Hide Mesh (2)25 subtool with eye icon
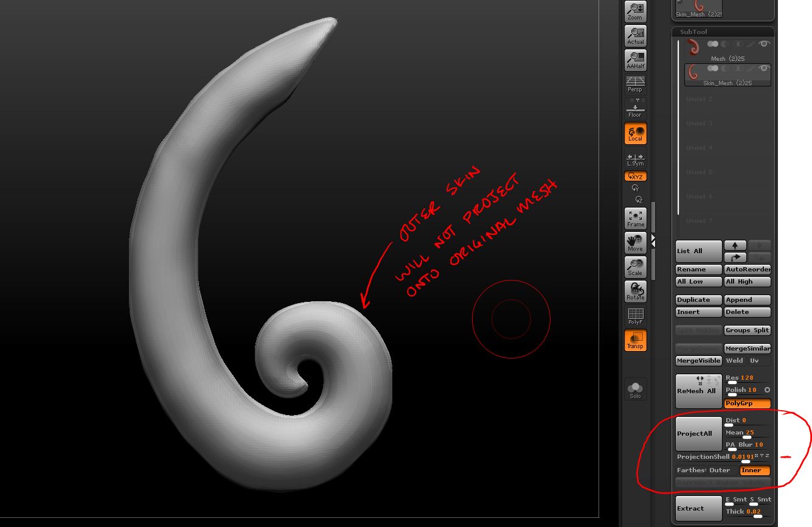This screenshot has height=527, width=812. (x=764, y=44)
